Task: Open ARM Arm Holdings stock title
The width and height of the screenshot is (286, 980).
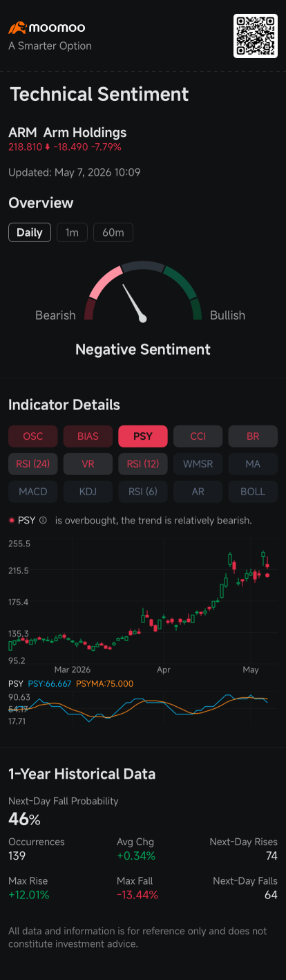Action: tap(68, 132)
